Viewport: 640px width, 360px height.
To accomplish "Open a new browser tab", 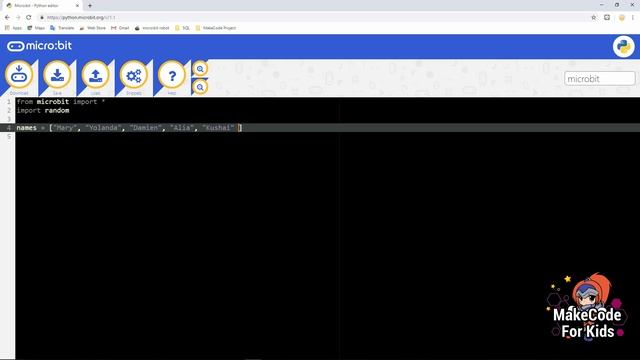I will pyautogui.click(x=90, y=6).
